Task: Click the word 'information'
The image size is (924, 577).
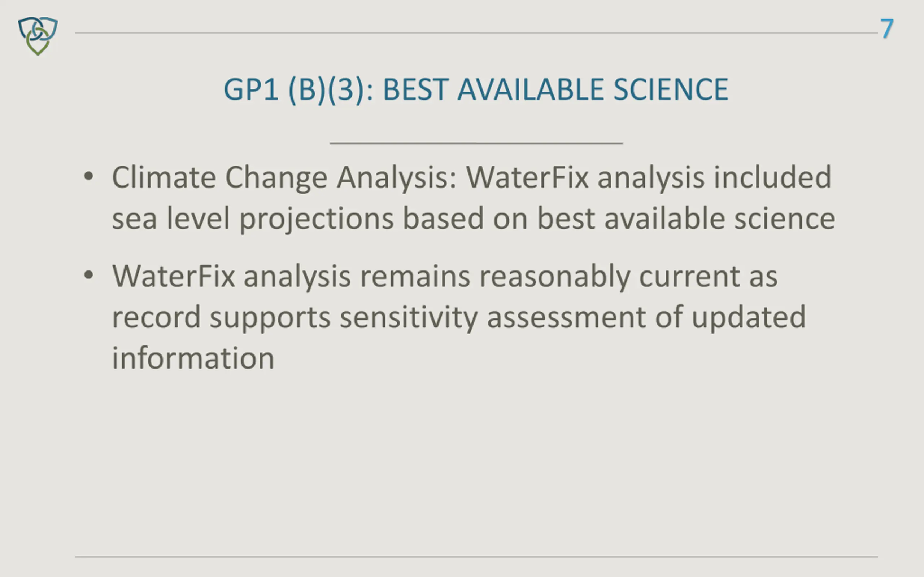Action: [193, 358]
